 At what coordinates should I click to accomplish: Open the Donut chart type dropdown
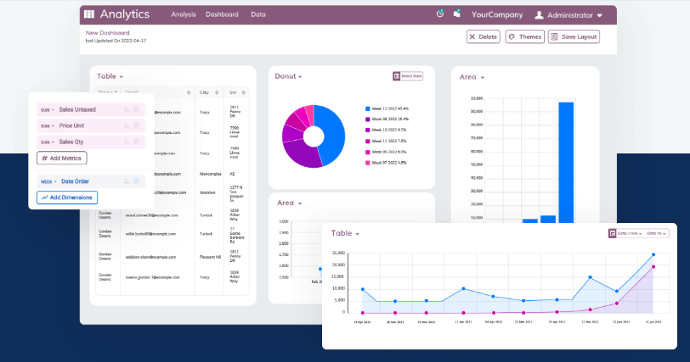pyautogui.click(x=288, y=77)
